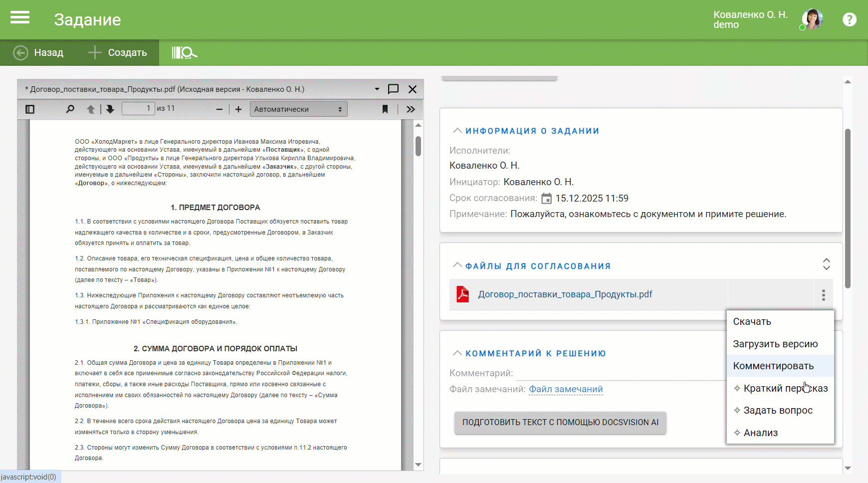
Task: Click the find-in-document magnifier icon
Action: click(70, 109)
